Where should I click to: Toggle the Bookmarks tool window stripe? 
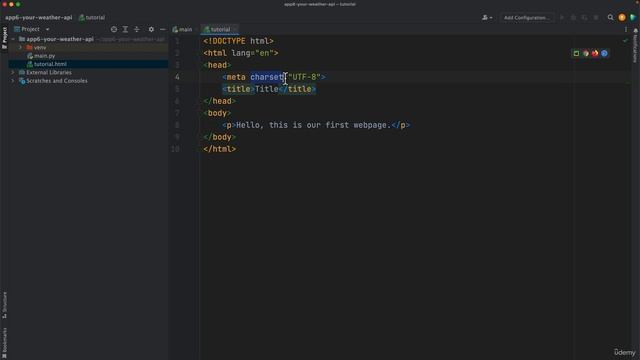click(x=4, y=342)
